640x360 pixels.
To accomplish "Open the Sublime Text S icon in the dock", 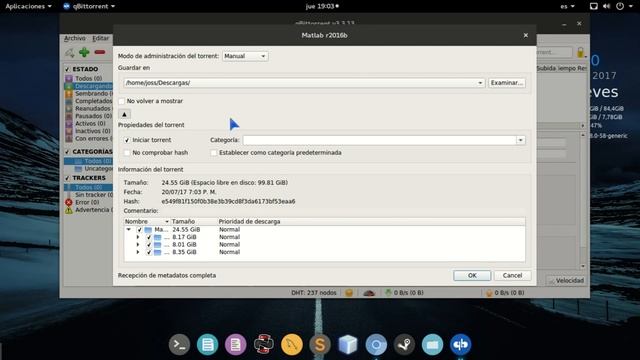I will click(x=320, y=344).
